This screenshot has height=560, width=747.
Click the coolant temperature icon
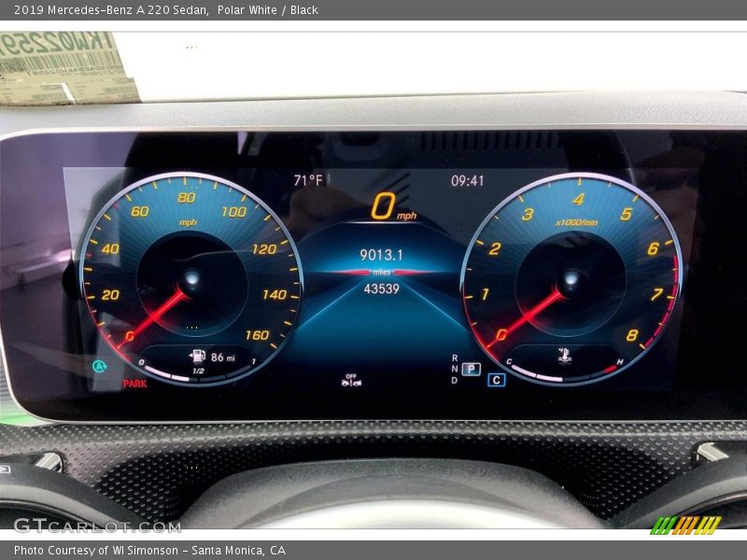(x=564, y=356)
